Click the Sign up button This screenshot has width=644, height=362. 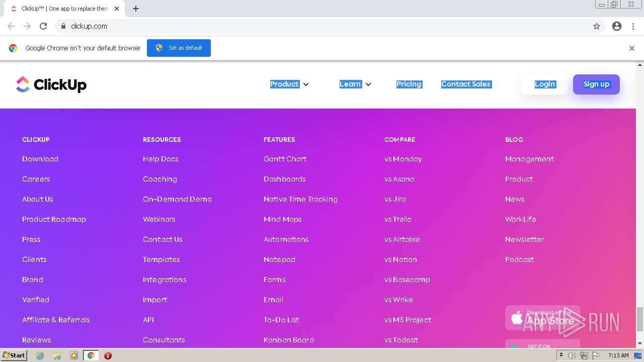pos(596,84)
